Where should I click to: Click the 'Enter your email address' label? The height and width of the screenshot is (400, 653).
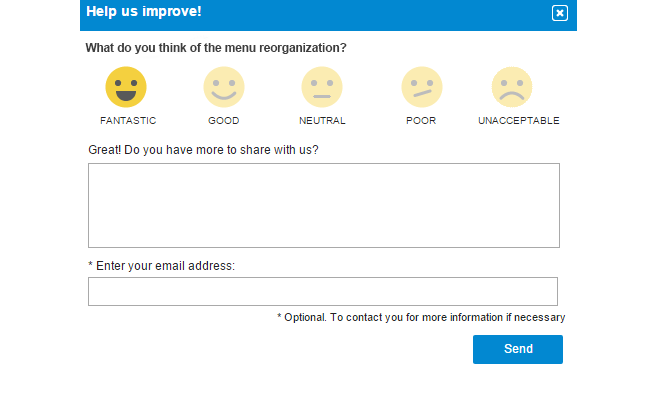click(x=161, y=266)
